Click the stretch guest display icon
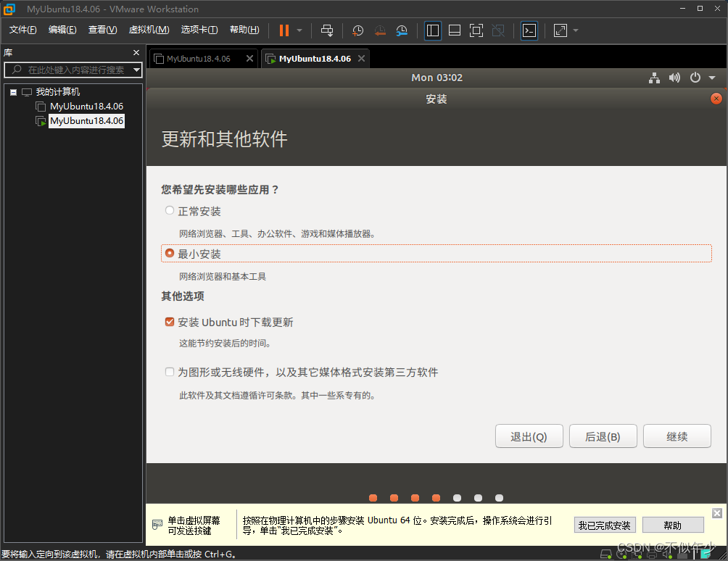This screenshot has width=728, height=561. (561, 30)
